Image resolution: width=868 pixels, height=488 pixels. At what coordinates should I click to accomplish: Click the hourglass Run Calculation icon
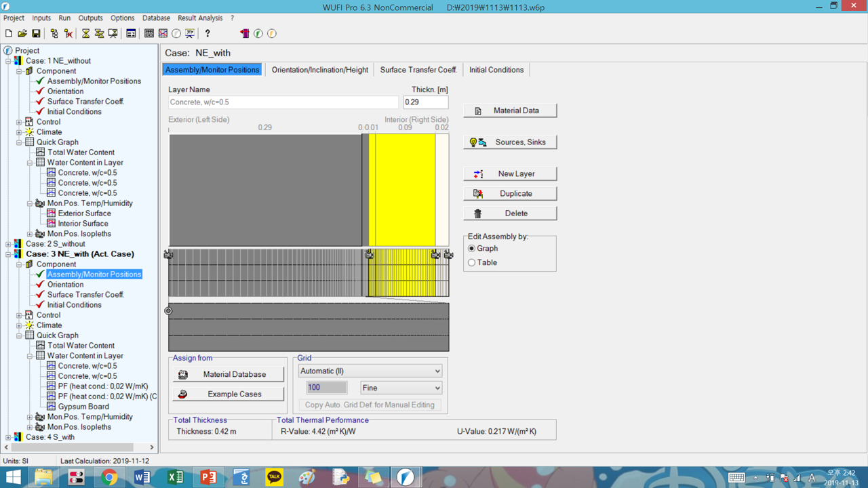pyautogui.click(x=85, y=33)
